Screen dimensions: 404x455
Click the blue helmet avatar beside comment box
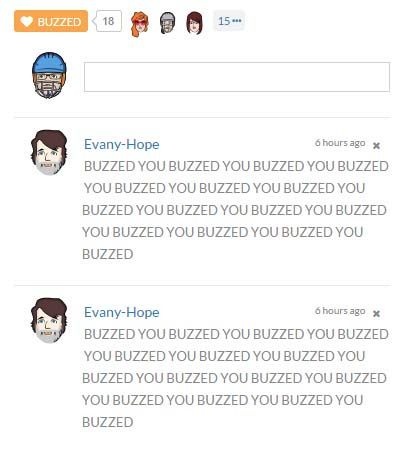[49, 76]
